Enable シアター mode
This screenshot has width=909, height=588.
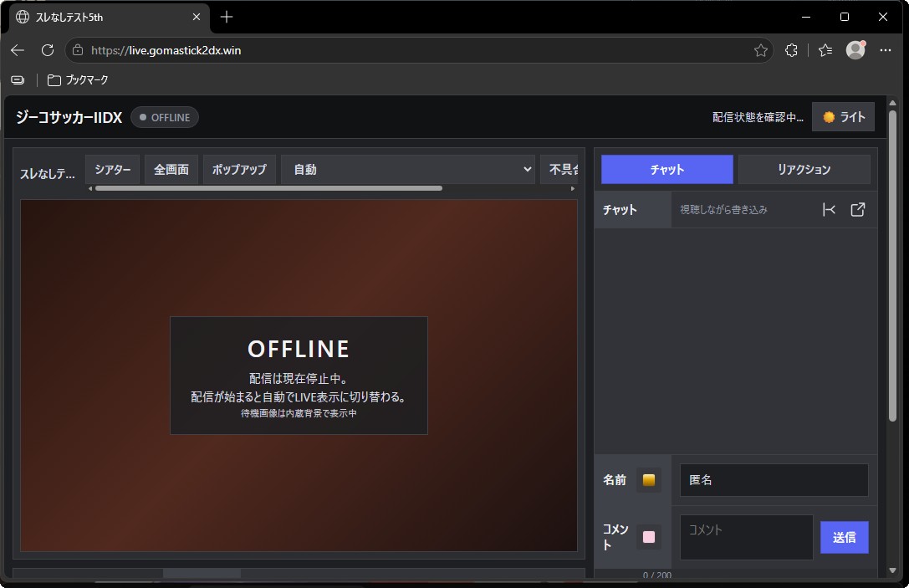tap(112, 169)
